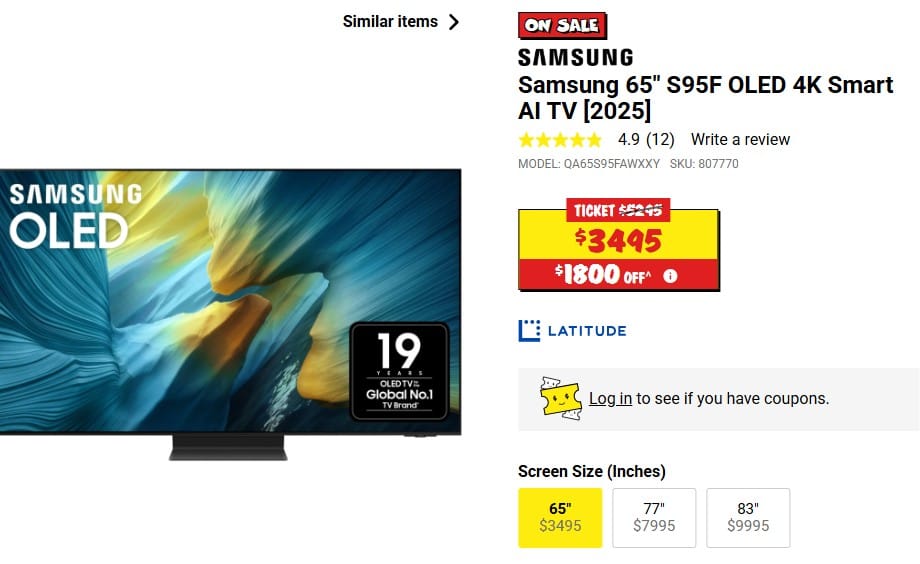Click the Latitude finance logo
The width and height of the screenshot is (920, 564).
click(572, 331)
